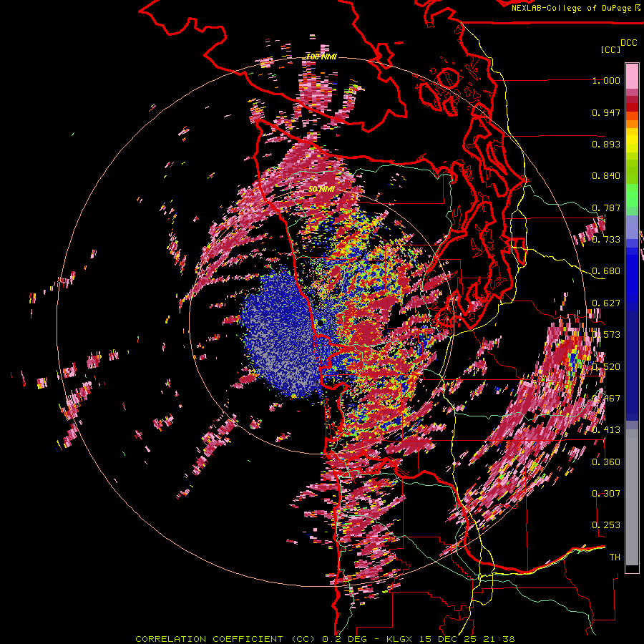Select the 0.253 legend value

click(606, 525)
